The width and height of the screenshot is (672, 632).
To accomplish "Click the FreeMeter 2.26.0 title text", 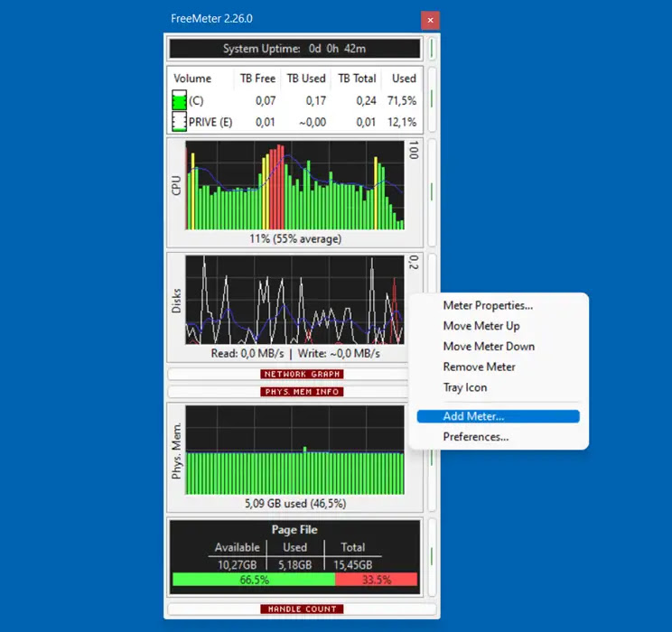I will (x=211, y=18).
